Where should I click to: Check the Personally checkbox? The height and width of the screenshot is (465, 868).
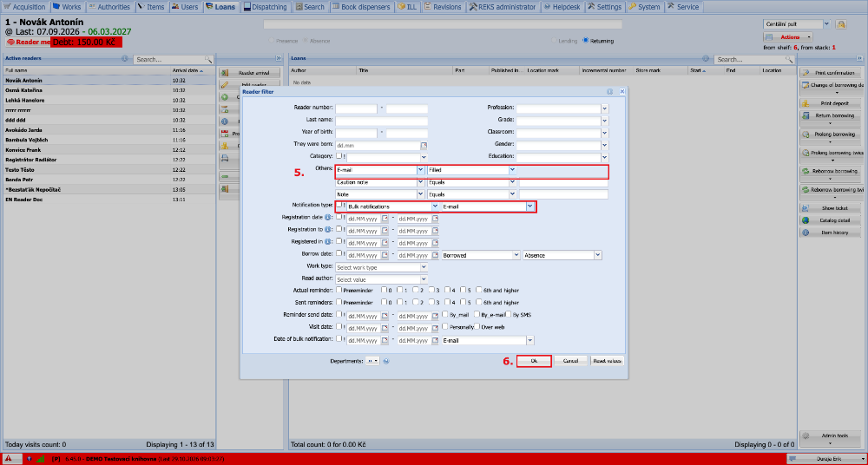pos(444,326)
